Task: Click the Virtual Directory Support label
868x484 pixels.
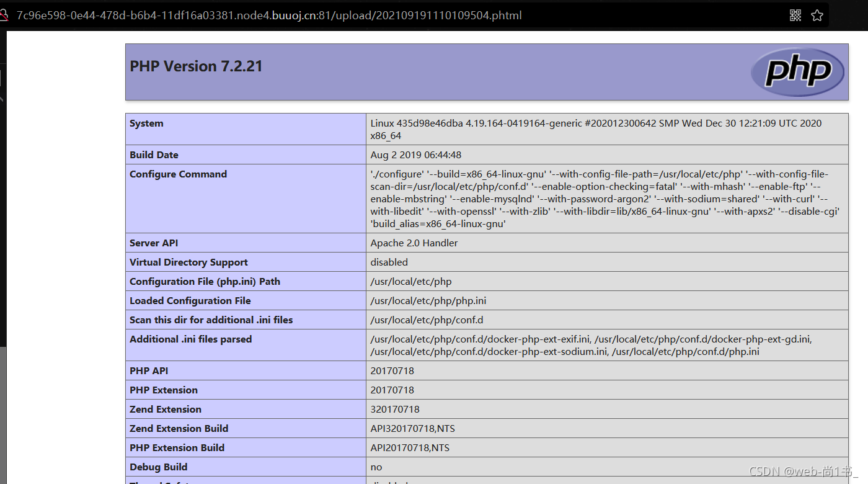Action: point(188,262)
